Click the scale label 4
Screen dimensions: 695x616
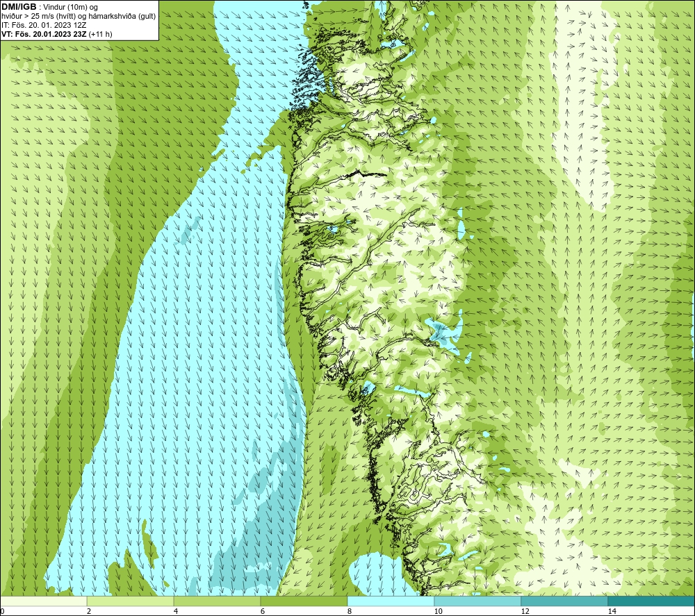pyautogui.click(x=176, y=611)
